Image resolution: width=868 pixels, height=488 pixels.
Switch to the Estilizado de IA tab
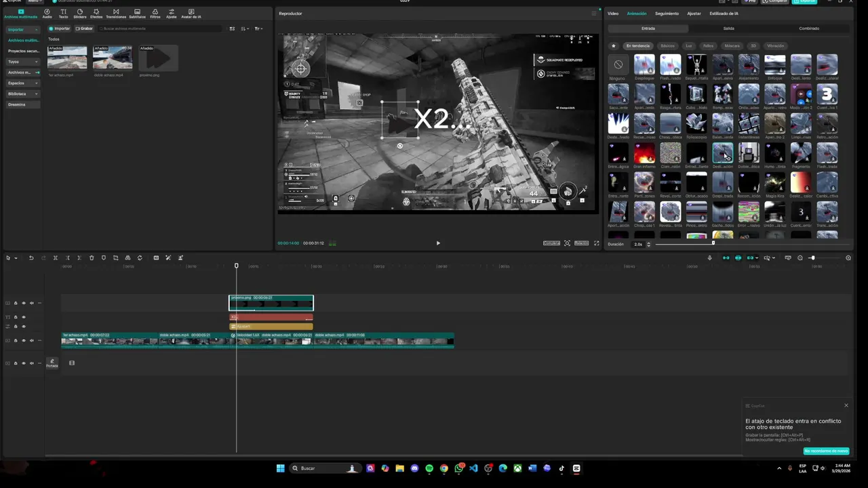click(724, 14)
